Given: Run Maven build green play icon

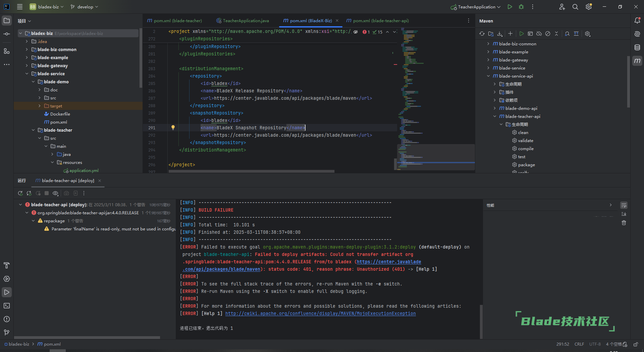Looking at the screenshot, I should coord(521,34).
